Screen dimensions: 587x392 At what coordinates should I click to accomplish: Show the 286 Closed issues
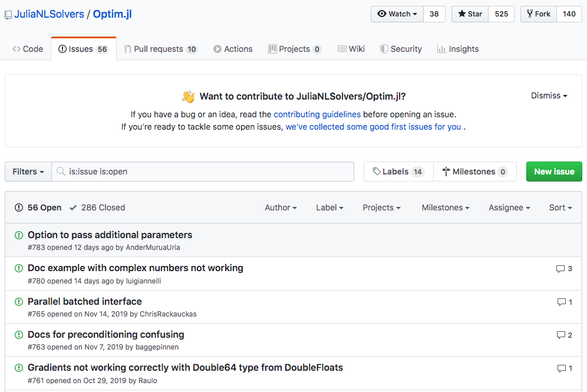pos(97,207)
